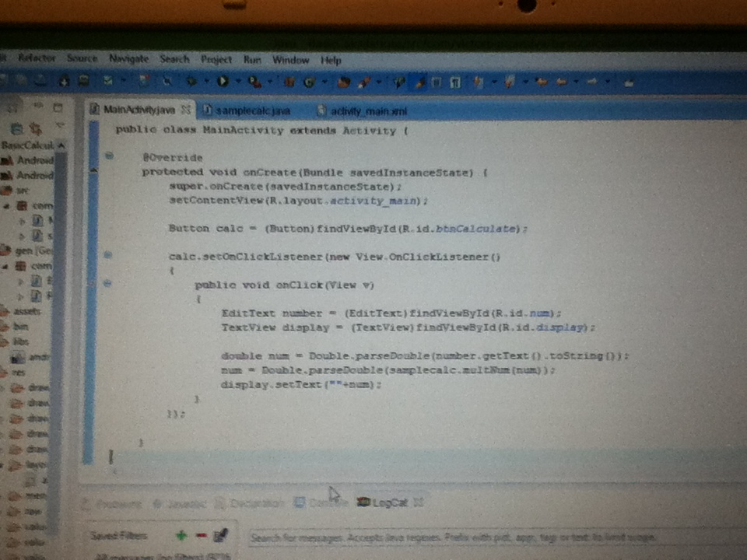
Task: Click the green Run play button
Action: (223, 82)
